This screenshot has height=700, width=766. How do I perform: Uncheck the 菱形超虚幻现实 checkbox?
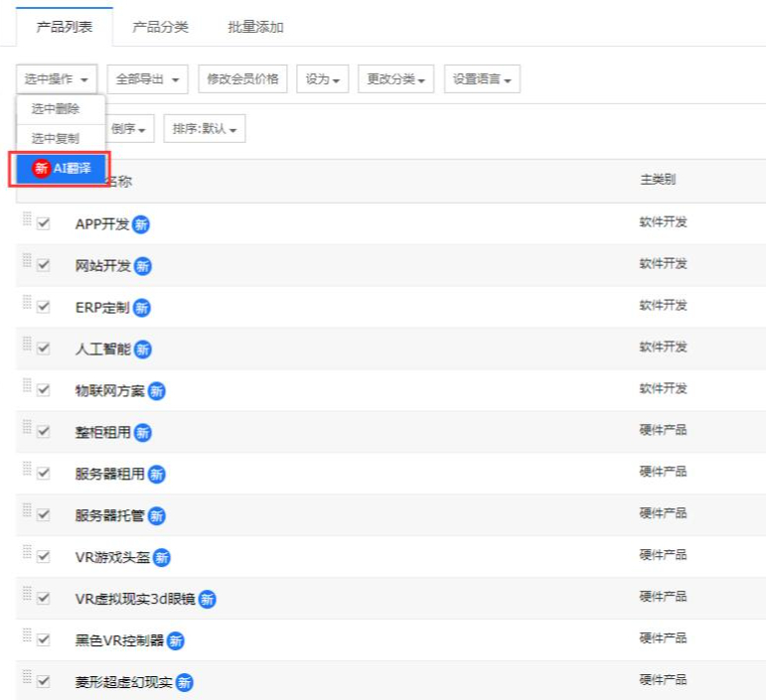(44, 681)
